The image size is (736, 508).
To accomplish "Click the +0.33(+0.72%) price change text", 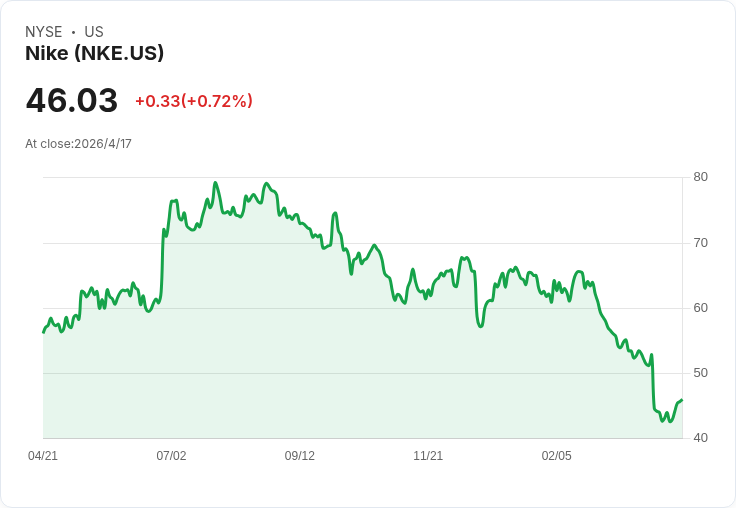I will [194, 101].
